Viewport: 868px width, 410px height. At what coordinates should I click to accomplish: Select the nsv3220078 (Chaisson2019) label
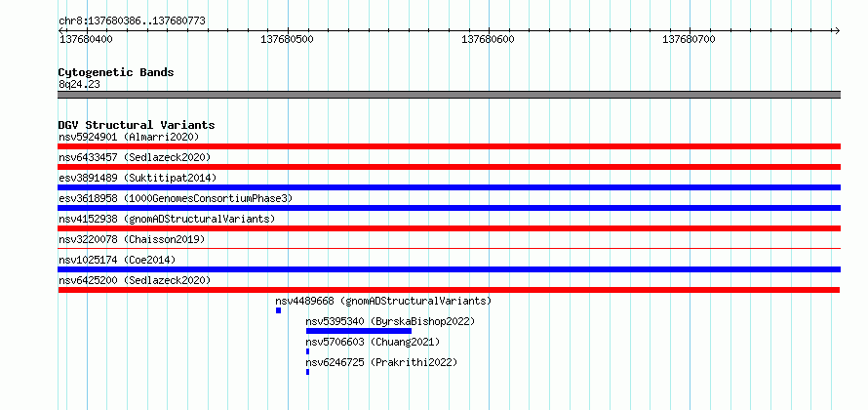(132, 239)
